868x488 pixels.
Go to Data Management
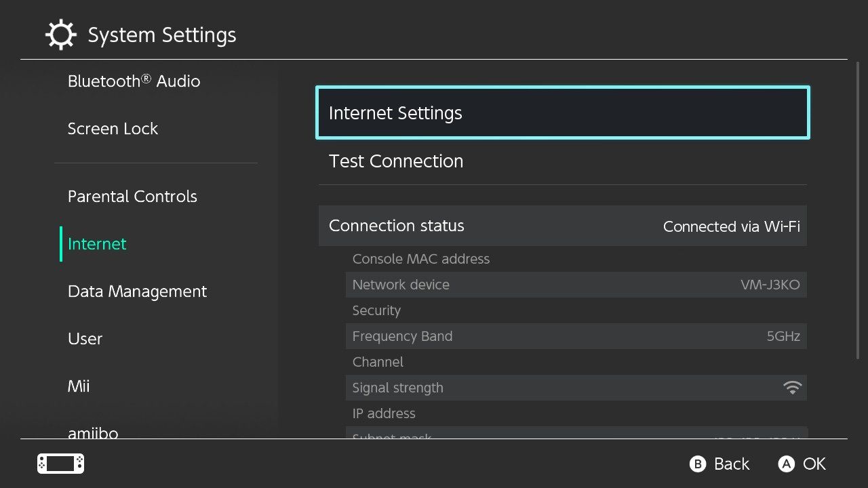coord(137,291)
